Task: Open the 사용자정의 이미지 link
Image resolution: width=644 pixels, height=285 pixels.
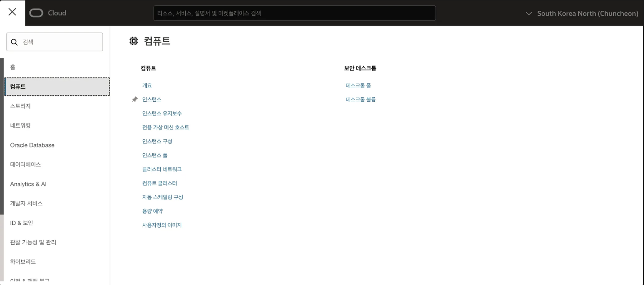Action: click(x=162, y=225)
